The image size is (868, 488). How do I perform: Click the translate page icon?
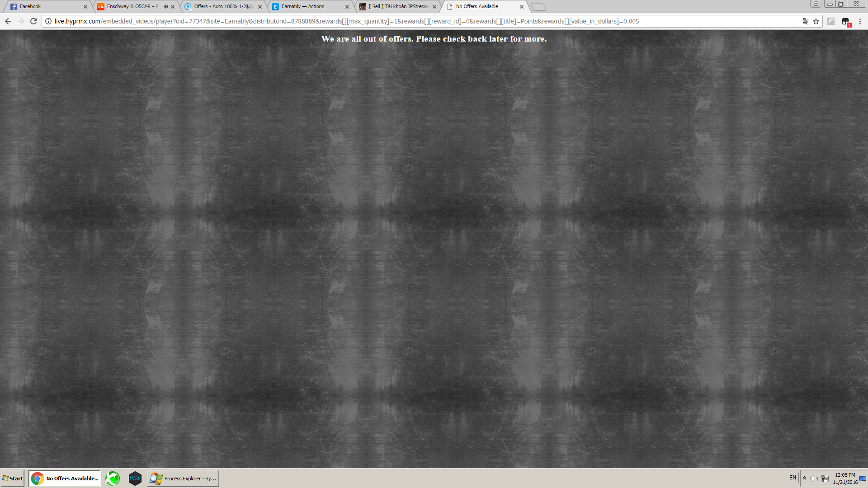coord(806,21)
